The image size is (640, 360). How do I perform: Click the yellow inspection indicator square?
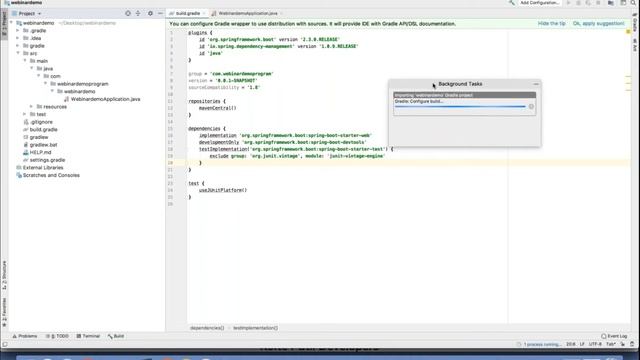[628, 31]
